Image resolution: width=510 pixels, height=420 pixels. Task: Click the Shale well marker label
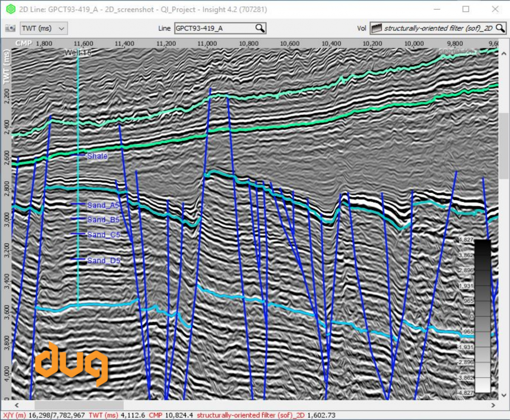point(97,156)
